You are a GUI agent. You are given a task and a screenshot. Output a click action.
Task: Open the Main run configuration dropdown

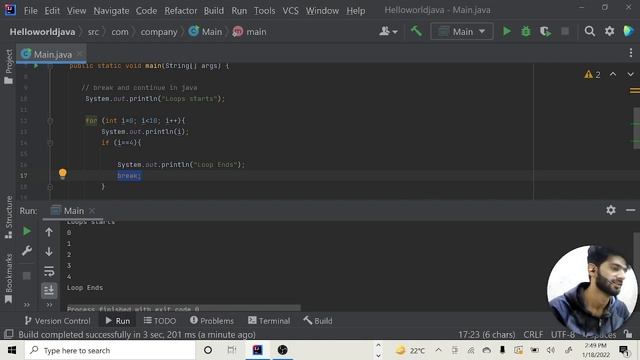pos(462,31)
